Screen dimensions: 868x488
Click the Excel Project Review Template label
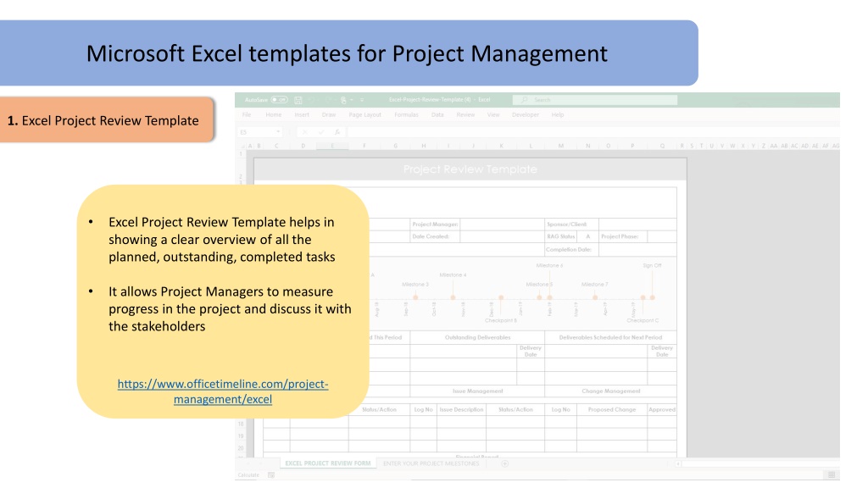(103, 120)
